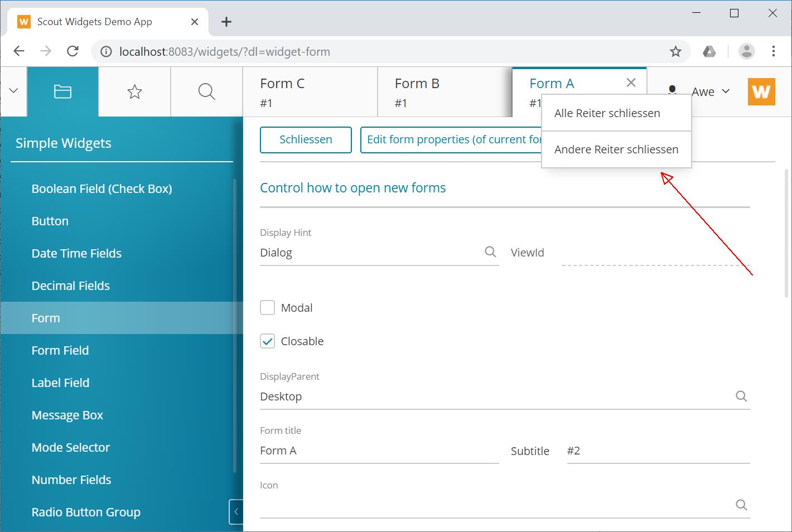Viewport: 792px width, 532px height.
Task: Open Date Time Fields page
Action: tap(76, 253)
